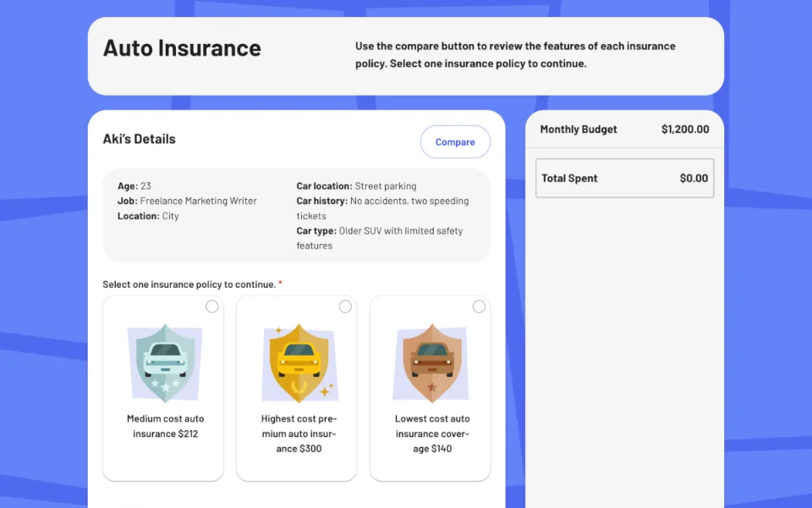Image resolution: width=812 pixels, height=508 pixels.
Task: Click the Monthly Budget label
Action: [x=579, y=130]
